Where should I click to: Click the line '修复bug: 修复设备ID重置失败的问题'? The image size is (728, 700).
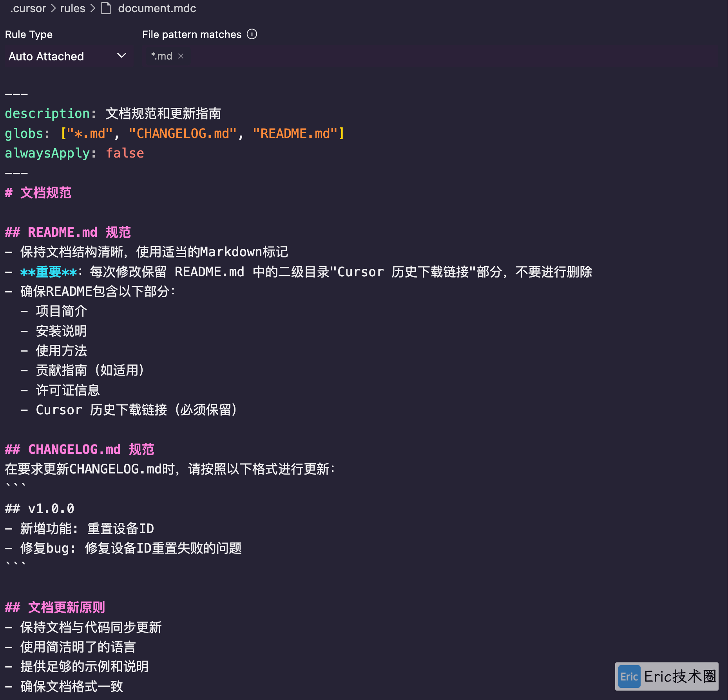(131, 548)
